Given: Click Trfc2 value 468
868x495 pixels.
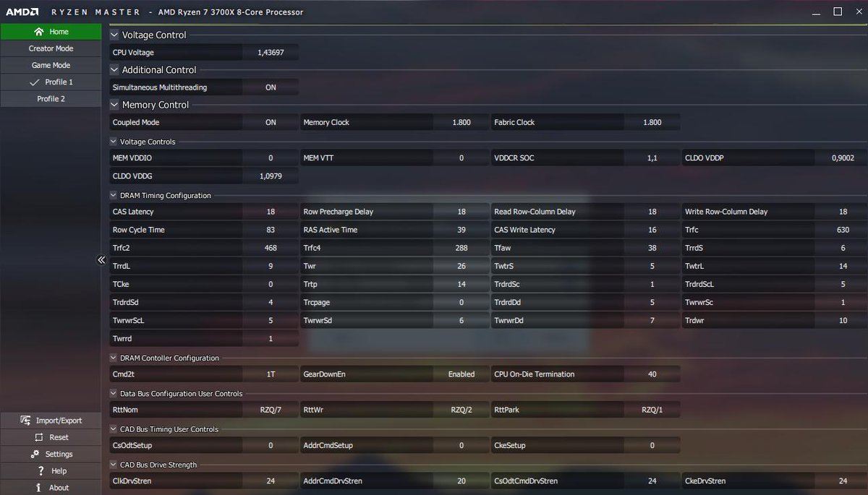Looking at the screenshot, I should [x=271, y=248].
